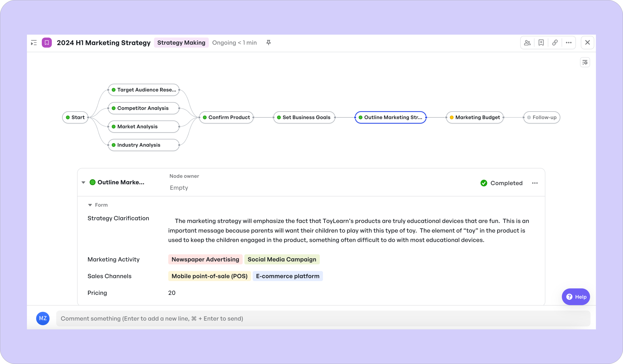Click the purple bookmark project icon
This screenshot has height=364, width=623.
[x=47, y=43]
